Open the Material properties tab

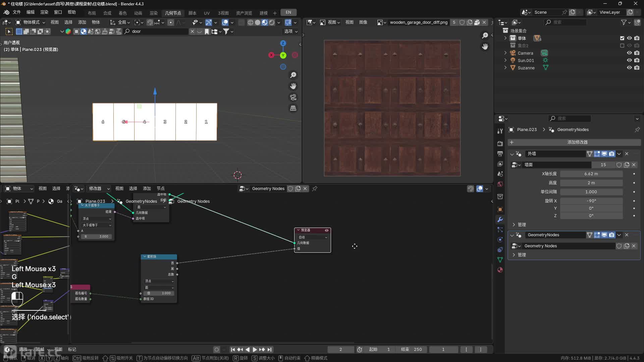[500, 270]
